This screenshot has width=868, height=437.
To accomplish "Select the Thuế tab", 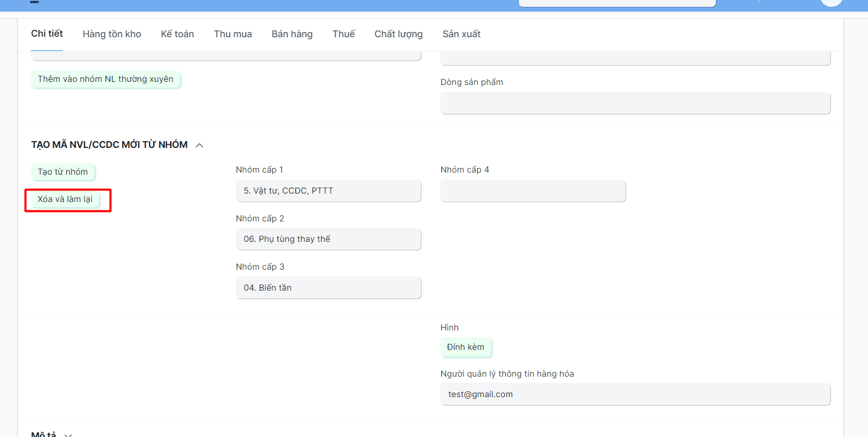I will [x=343, y=34].
